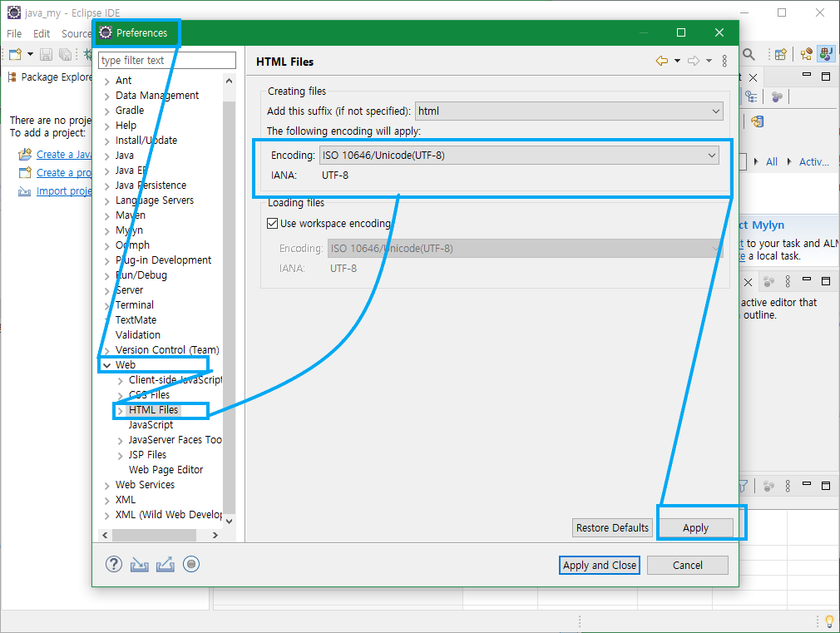Click the Cancel button in Preferences
The width and height of the screenshot is (840, 633).
tap(687, 566)
